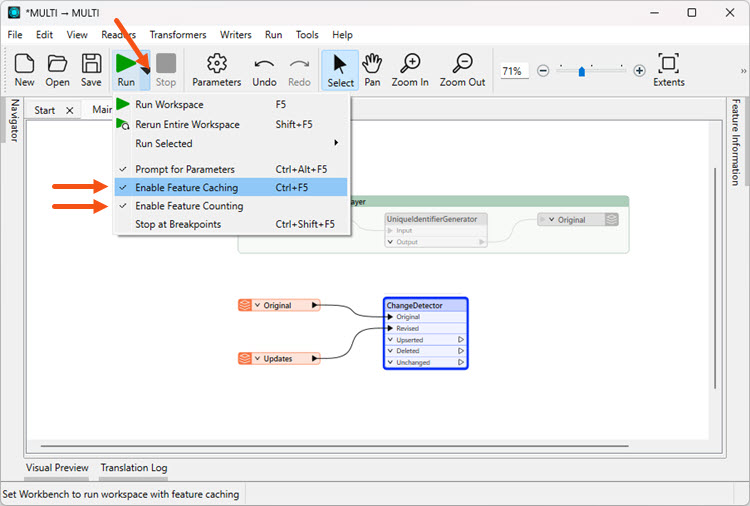Screen dimensions: 750x506
Task: Click the Zoom Out magnifier
Action: 463,63
